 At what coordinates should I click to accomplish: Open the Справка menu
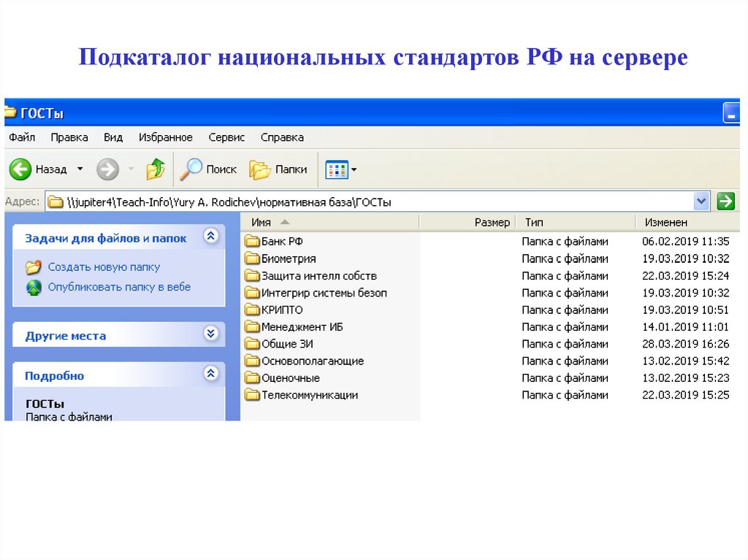282,137
